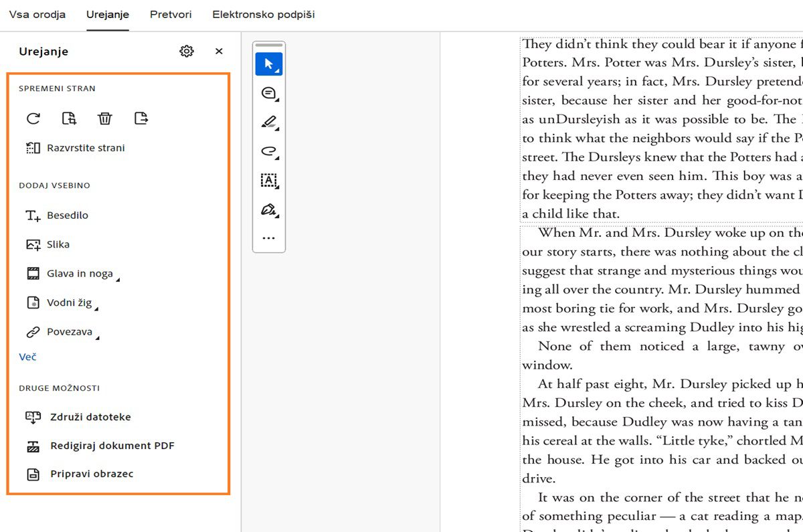Open Povezava link options

62,332
